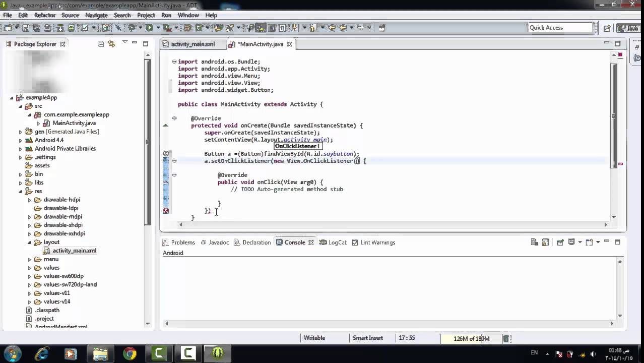Screen dimensions: 644x363
Task: Open the Run button dropdown arrow
Action: (158, 28)
